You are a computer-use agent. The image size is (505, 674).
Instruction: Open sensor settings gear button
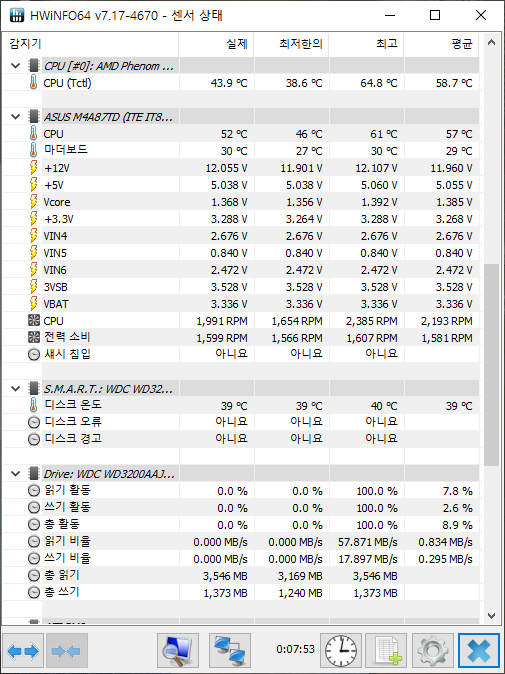[433, 651]
